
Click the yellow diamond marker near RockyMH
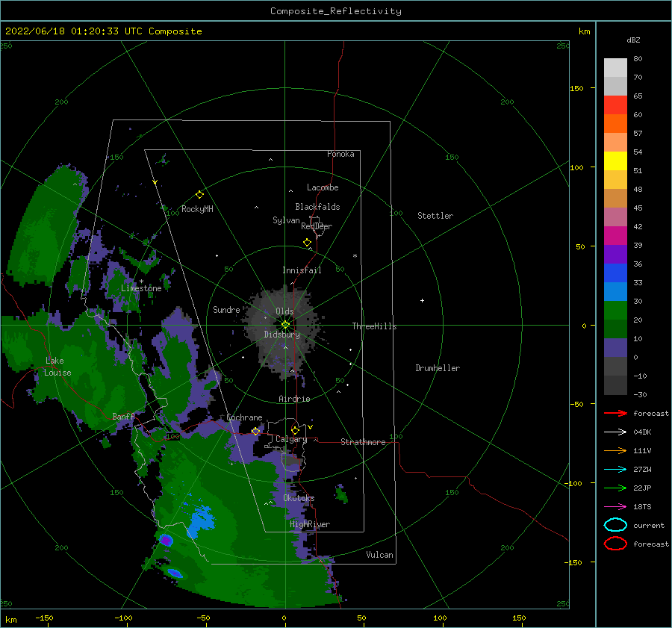click(199, 195)
